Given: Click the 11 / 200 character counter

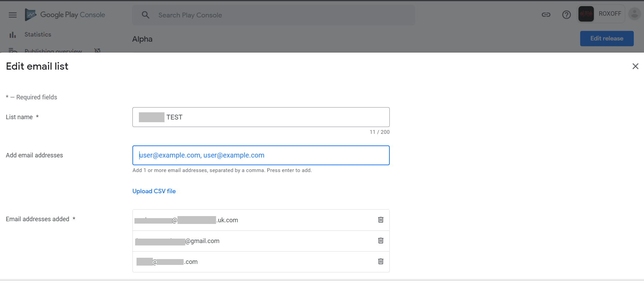Looking at the screenshot, I should [x=380, y=132].
